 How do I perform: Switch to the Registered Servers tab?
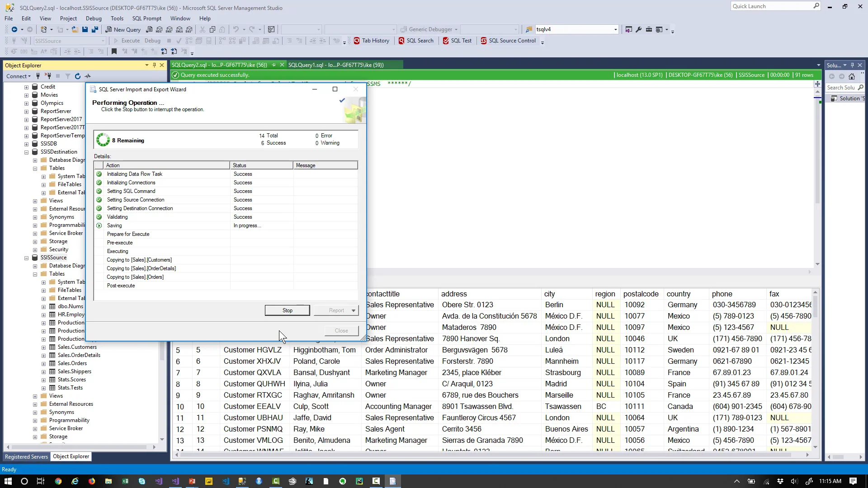26,456
